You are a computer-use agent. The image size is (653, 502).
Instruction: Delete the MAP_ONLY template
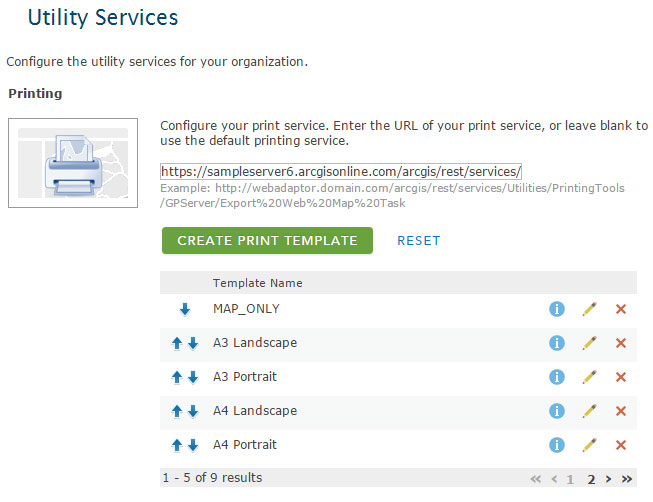(x=621, y=310)
